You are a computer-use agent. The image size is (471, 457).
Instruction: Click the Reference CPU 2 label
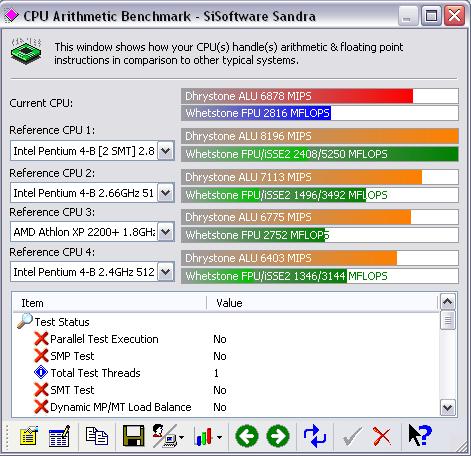[52, 173]
